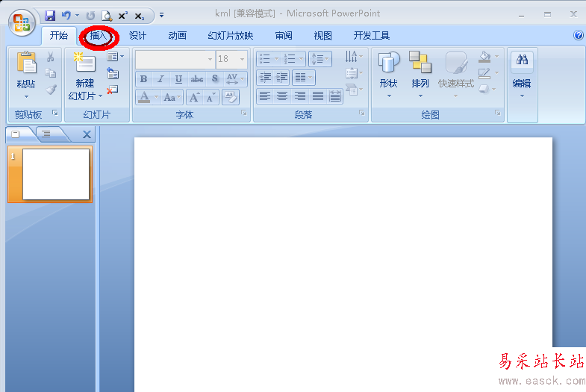The width and height of the screenshot is (586, 392).
Task: Open the 开始 ribbon tab
Action: [59, 36]
